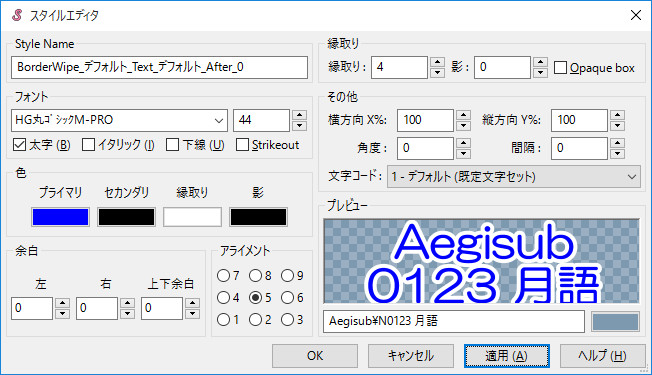
Task: Decrease 角度 angle spinner down
Action: pos(463,154)
